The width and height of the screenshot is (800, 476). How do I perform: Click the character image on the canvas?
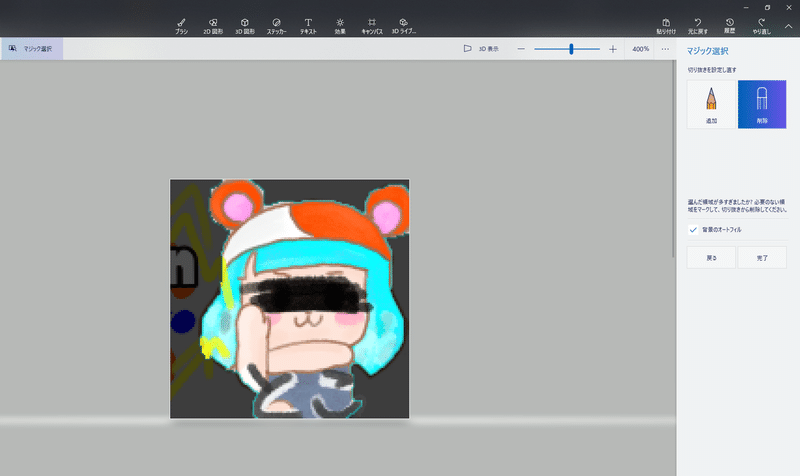(x=289, y=298)
